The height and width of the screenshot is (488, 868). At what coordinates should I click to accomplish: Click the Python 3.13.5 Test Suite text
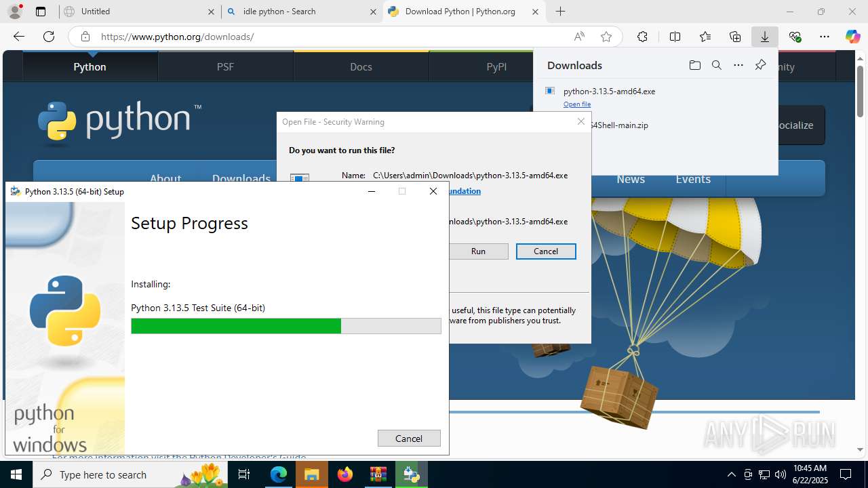[x=198, y=308]
